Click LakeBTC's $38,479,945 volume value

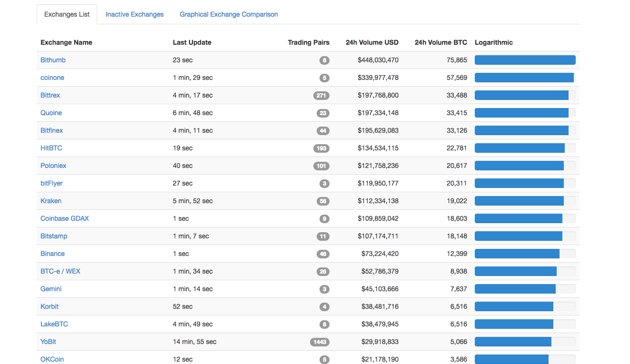point(380,324)
